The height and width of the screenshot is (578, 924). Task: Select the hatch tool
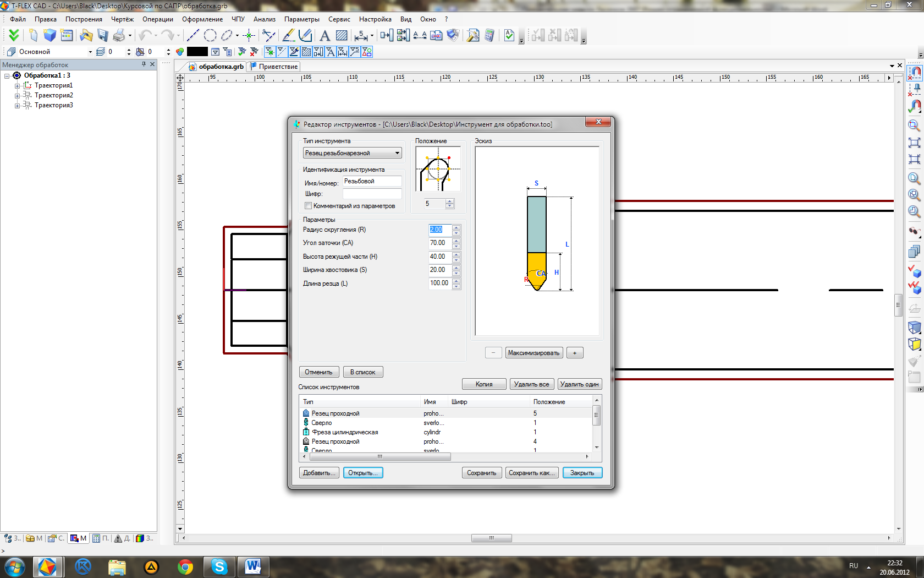tap(342, 35)
